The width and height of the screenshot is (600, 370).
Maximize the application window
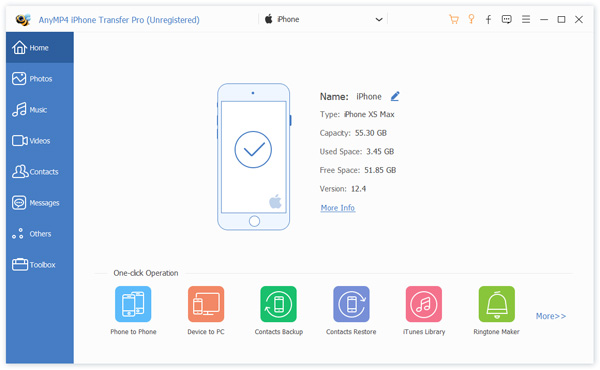click(561, 20)
